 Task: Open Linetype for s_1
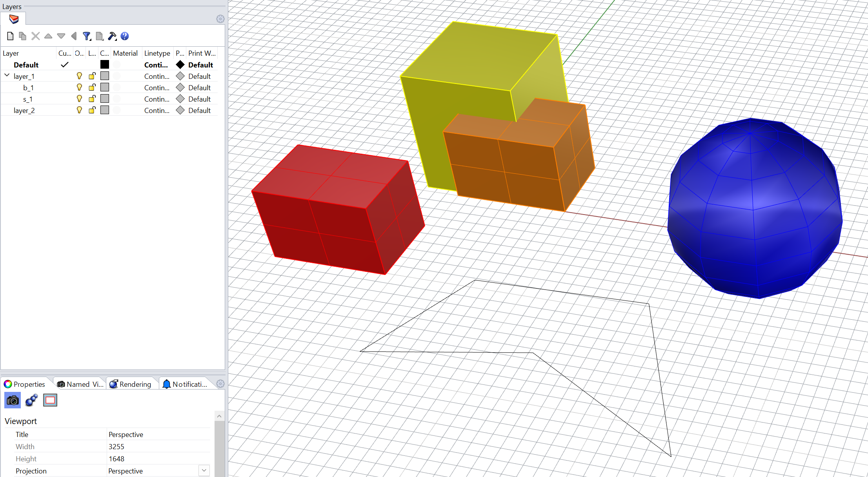tap(157, 99)
